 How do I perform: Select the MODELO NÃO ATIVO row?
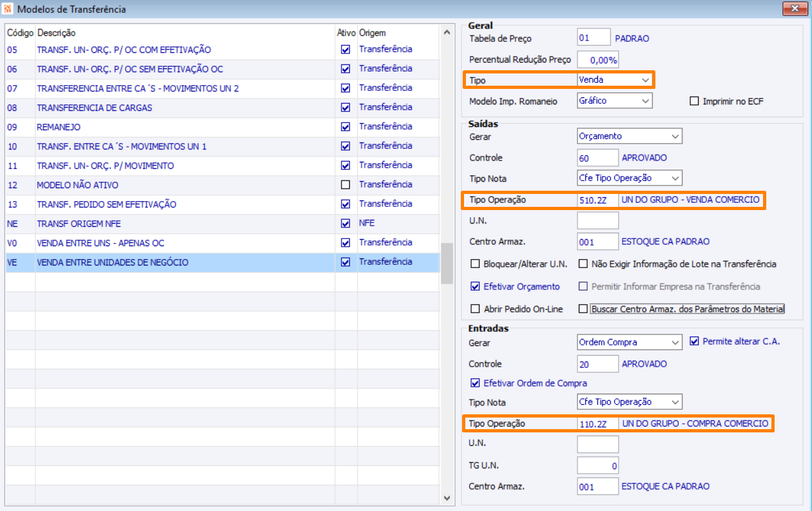(x=222, y=185)
